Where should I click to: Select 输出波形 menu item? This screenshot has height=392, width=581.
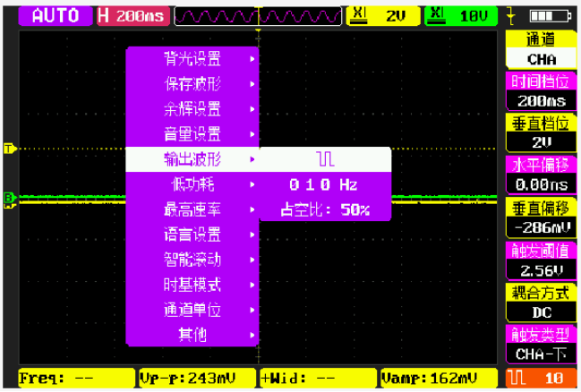coord(192,159)
